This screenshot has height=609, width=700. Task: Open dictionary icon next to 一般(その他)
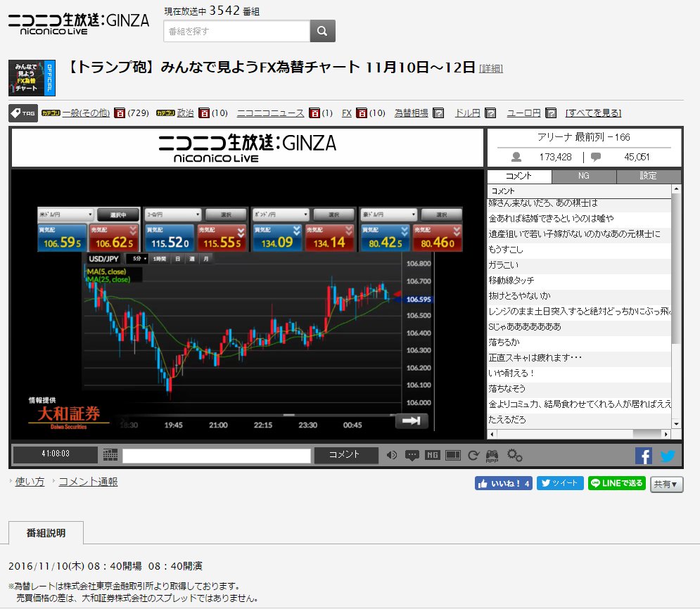pyautogui.click(x=119, y=113)
